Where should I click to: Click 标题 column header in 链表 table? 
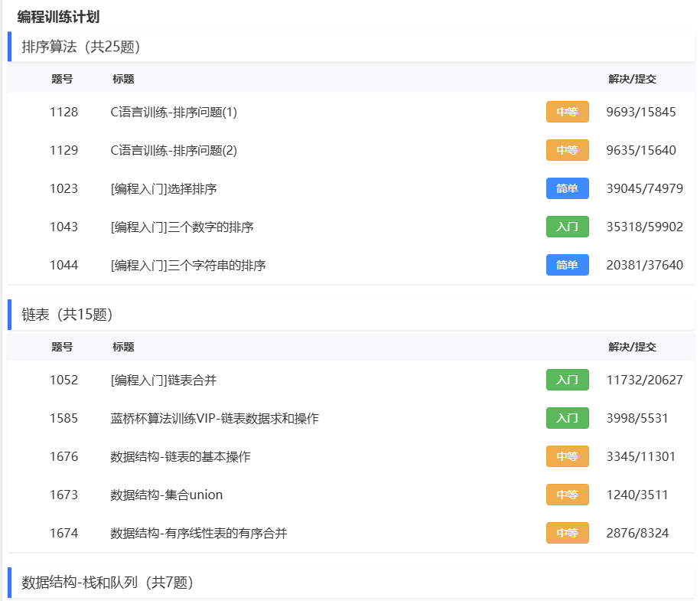coord(123,347)
